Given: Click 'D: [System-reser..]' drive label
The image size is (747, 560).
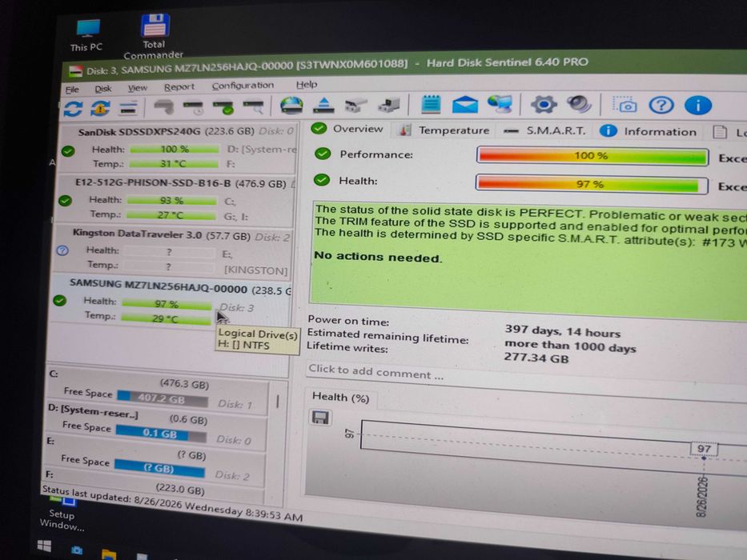Looking at the screenshot, I should 94,411.
